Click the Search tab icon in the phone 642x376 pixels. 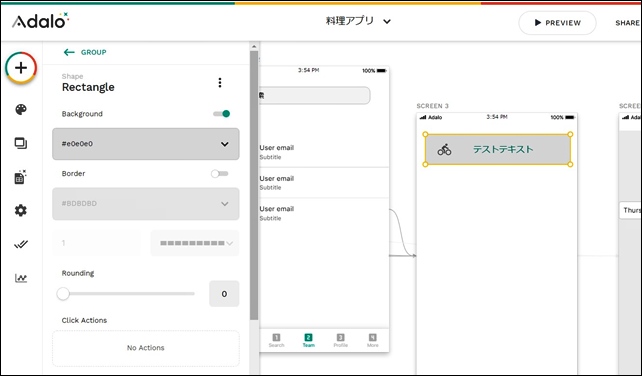coord(276,337)
